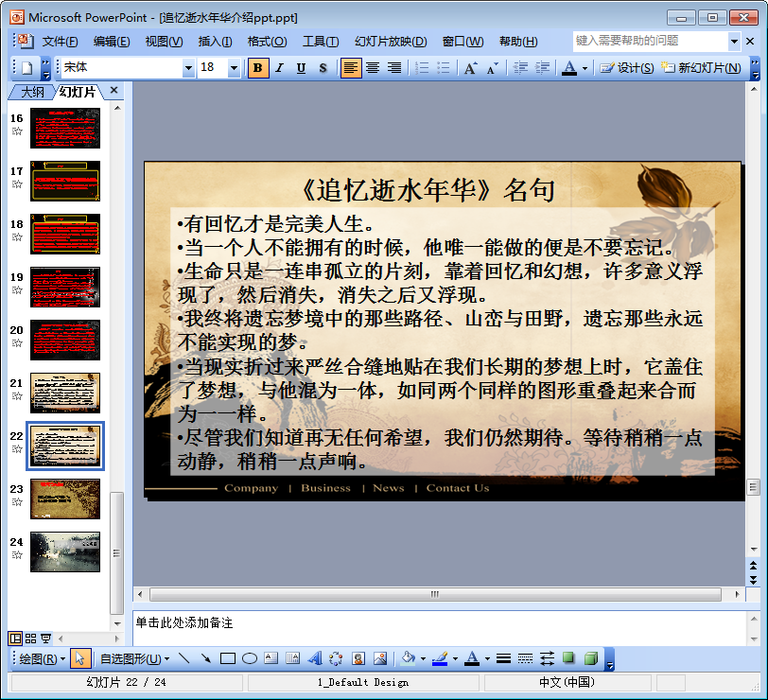This screenshot has height=700, width=768.
Task: Open 自选图形(U) AutoShapes dropdown
Action: tap(134, 659)
